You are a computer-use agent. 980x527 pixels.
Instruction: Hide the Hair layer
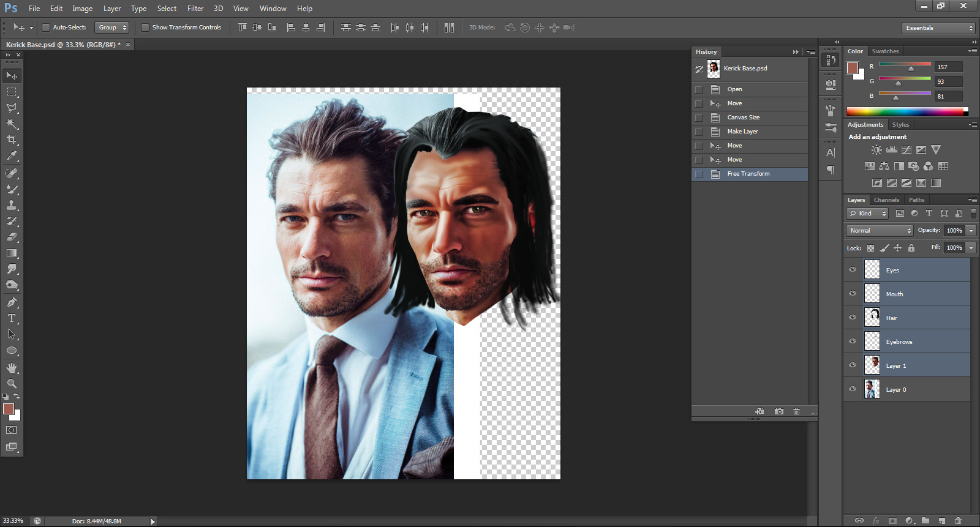(x=853, y=318)
